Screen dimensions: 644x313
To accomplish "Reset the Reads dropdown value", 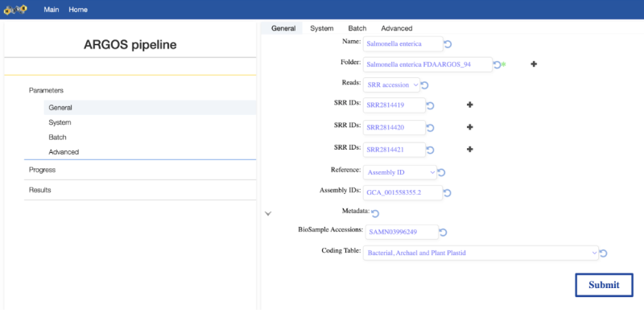I will 425,85.
